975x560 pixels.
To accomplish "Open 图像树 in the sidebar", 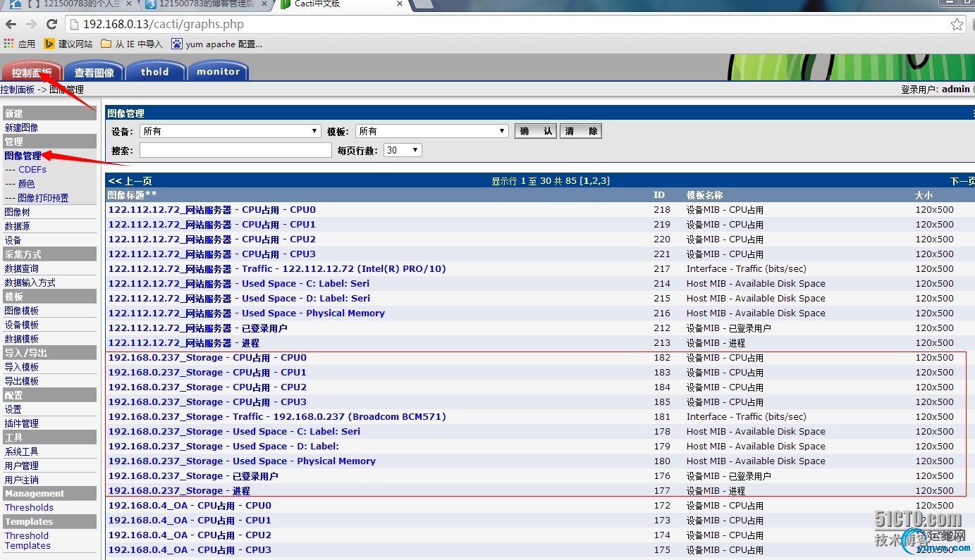I will (17, 212).
